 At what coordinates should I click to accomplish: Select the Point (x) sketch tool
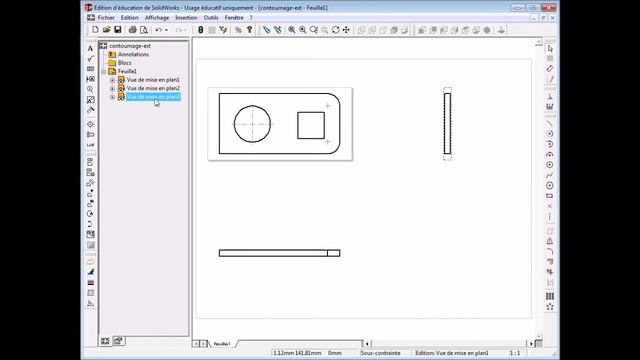click(x=550, y=206)
